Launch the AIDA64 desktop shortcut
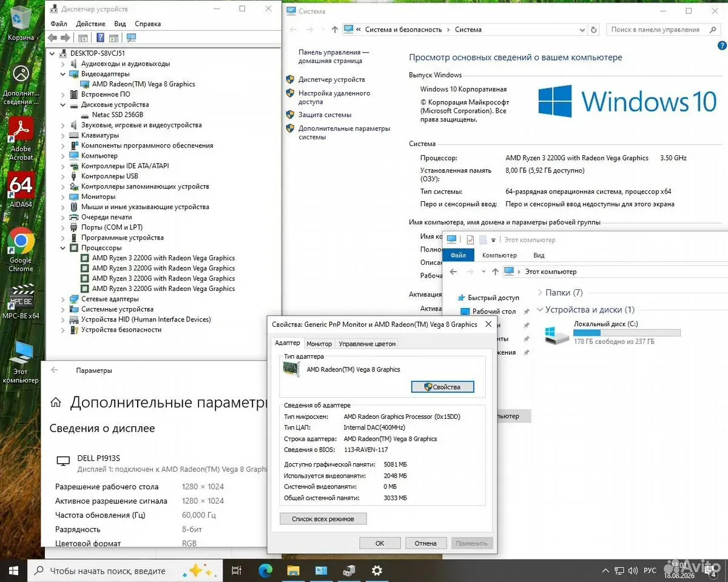 21,190
